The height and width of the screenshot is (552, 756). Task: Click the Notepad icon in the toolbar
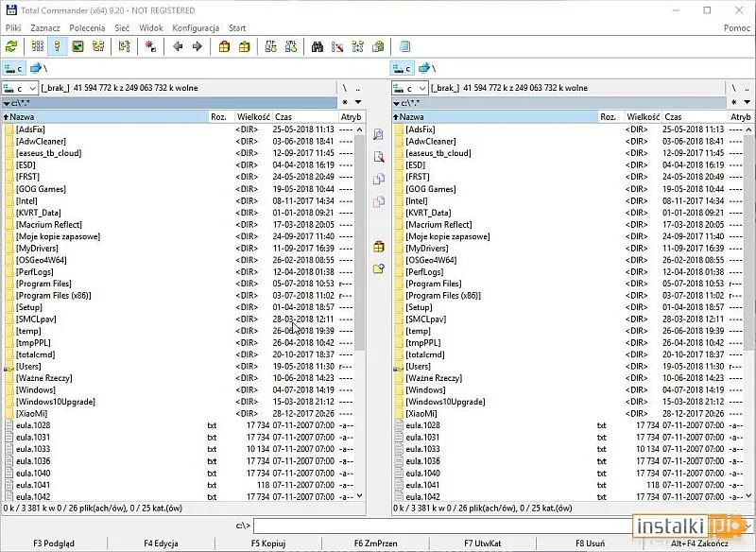[x=405, y=45]
